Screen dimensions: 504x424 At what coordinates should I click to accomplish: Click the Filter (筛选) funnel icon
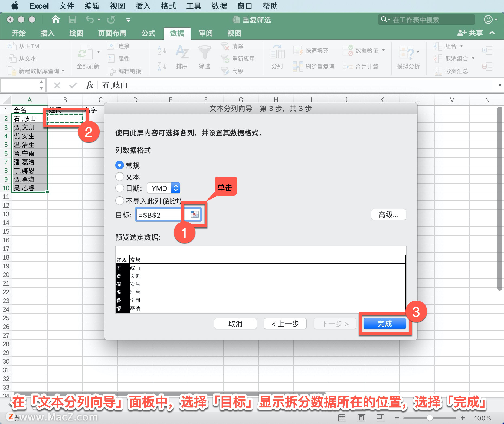(205, 52)
